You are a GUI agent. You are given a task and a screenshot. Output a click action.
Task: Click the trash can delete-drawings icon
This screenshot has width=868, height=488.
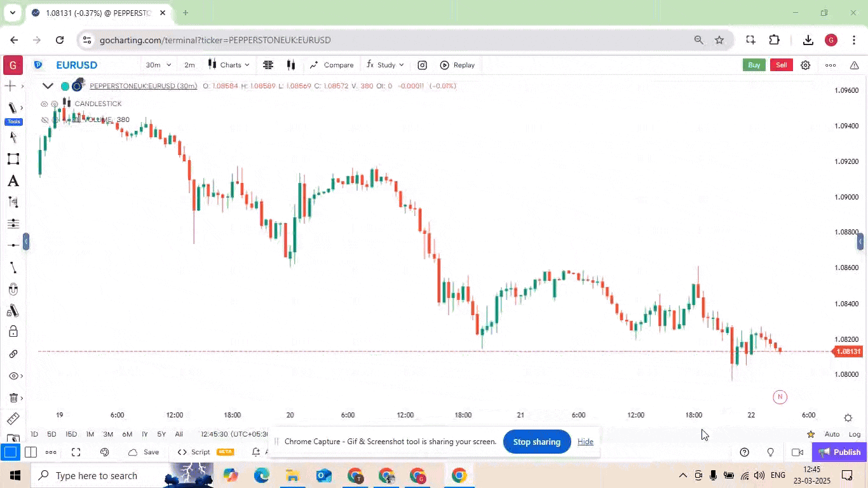click(x=13, y=398)
